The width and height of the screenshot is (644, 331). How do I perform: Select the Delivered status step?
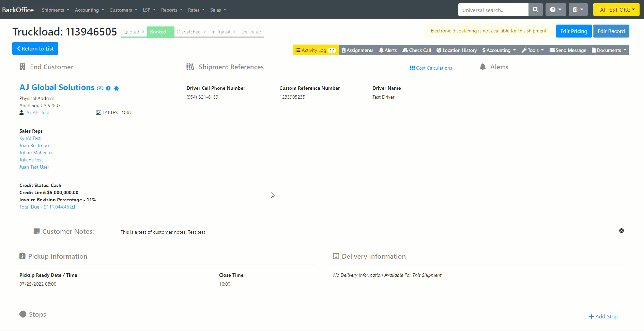pos(251,32)
